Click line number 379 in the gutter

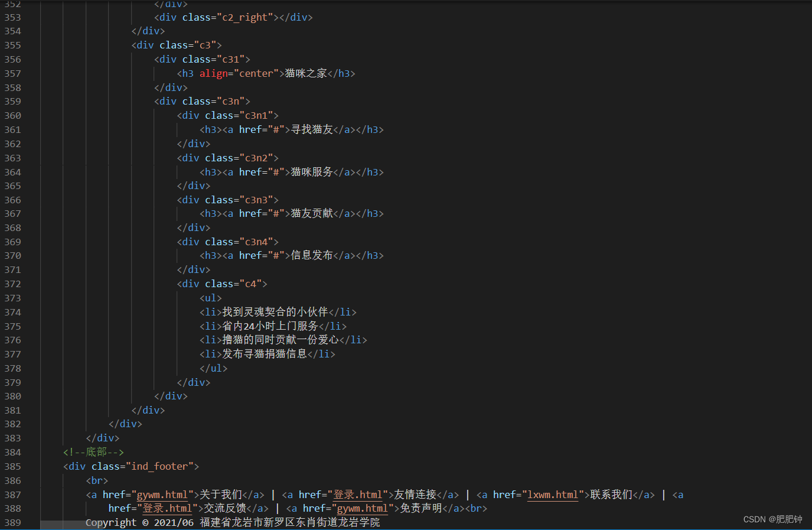12,382
